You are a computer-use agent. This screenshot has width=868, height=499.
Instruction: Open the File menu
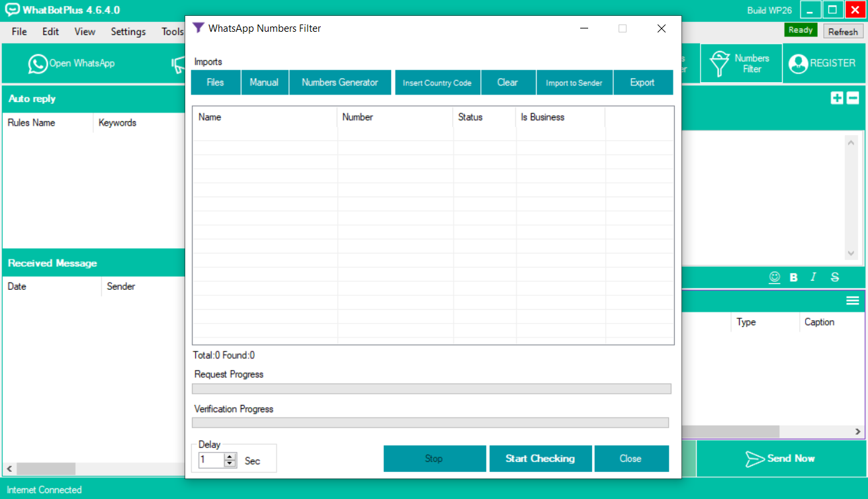19,32
